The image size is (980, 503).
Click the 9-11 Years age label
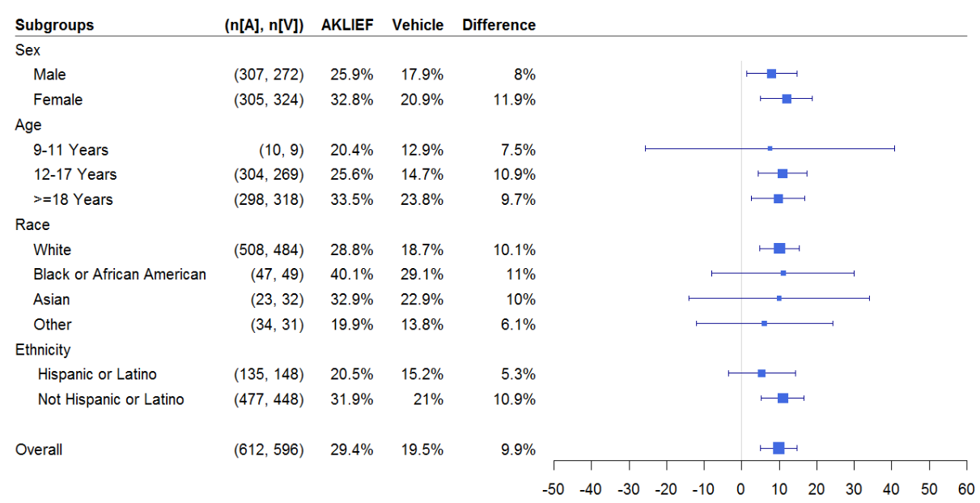point(70,150)
